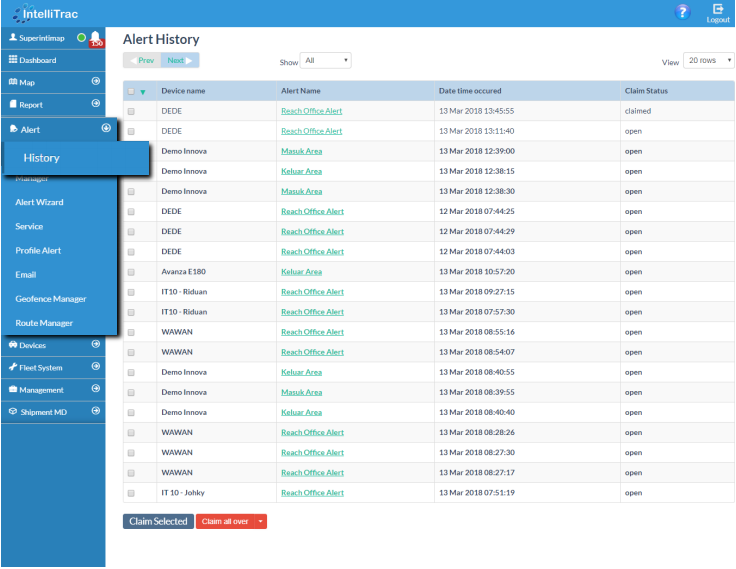
Task: Check the box for Avanza E180 row
Action: pos(131,272)
